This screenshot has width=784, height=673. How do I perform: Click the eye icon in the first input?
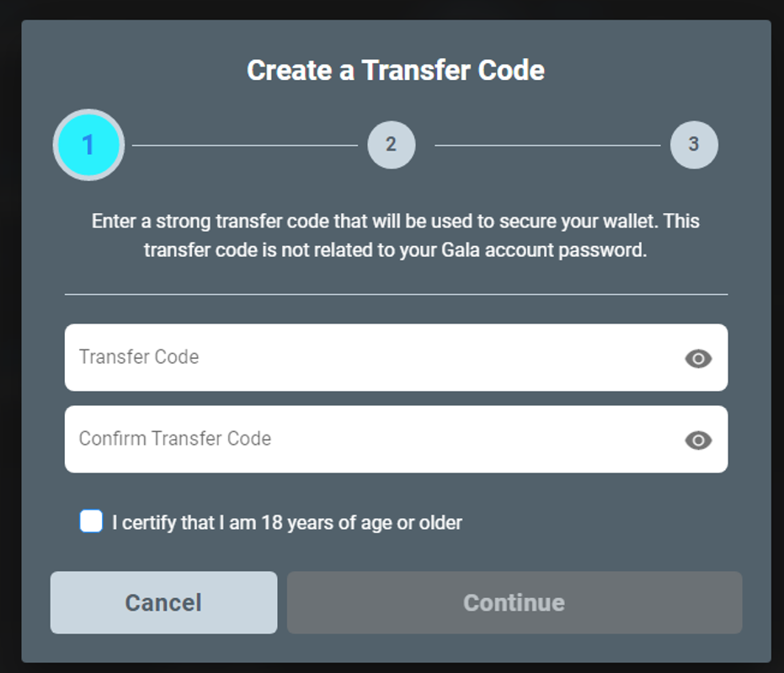(x=698, y=358)
